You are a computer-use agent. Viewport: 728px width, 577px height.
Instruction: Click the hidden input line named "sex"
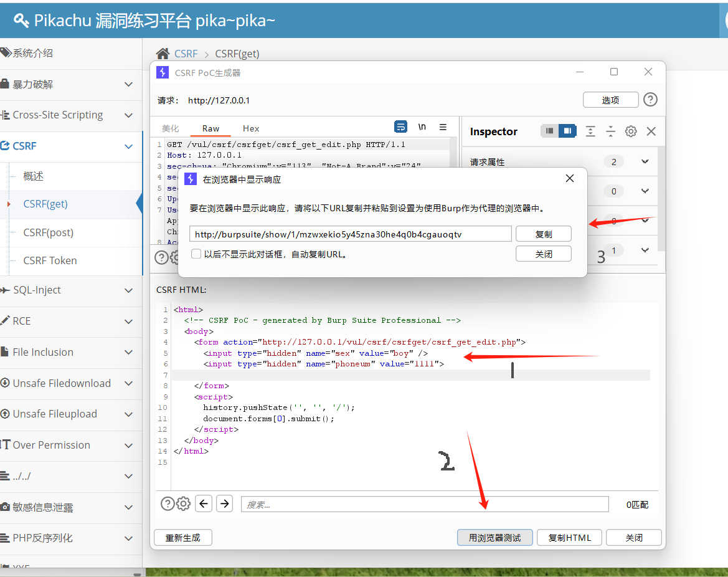pyautogui.click(x=316, y=353)
